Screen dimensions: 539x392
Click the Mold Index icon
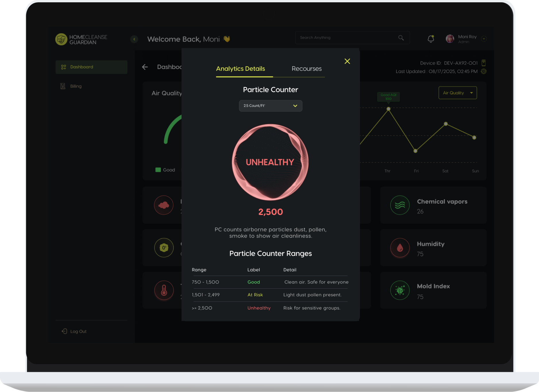click(400, 290)
